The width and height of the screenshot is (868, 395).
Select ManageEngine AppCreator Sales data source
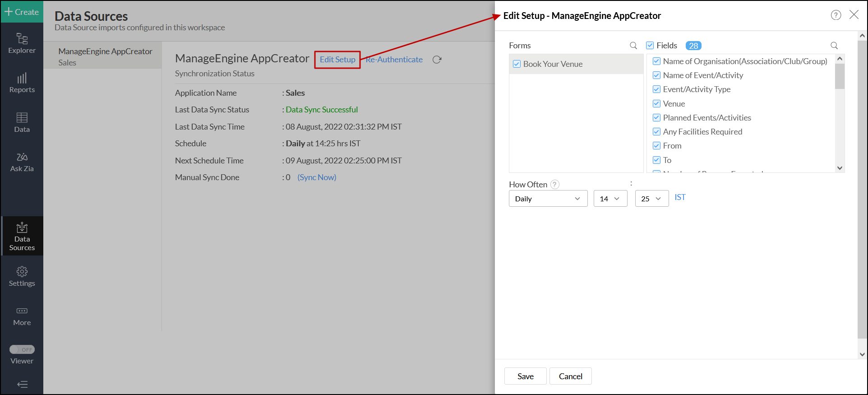click(105, 56)
